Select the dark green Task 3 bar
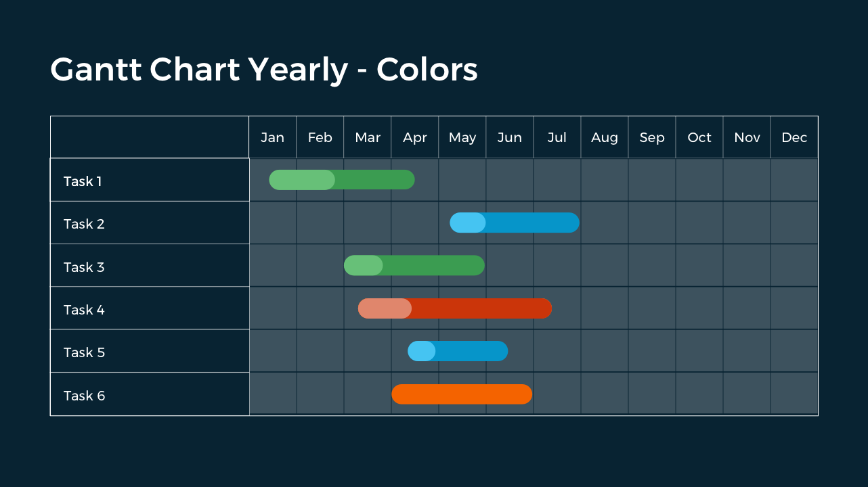Image resolution: width=868 pixels, height=487 pixels. (433, 266)
